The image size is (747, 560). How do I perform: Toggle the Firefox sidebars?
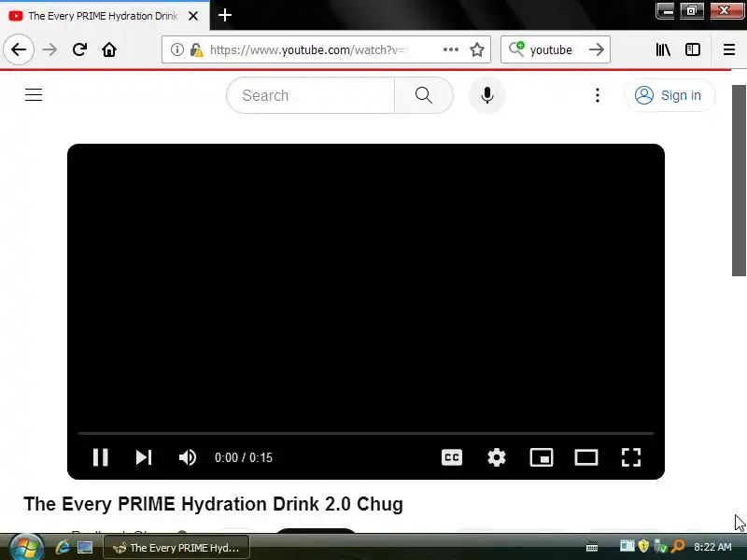pos(693,49)
